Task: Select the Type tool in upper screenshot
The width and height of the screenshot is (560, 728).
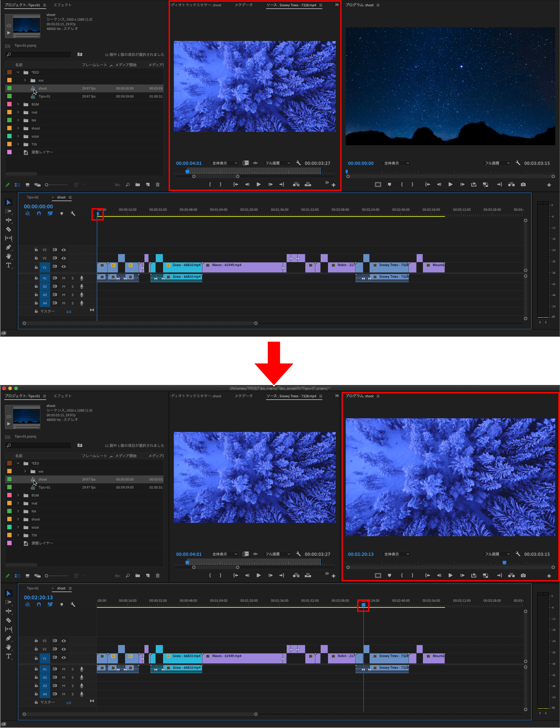Action: (9, 265)
